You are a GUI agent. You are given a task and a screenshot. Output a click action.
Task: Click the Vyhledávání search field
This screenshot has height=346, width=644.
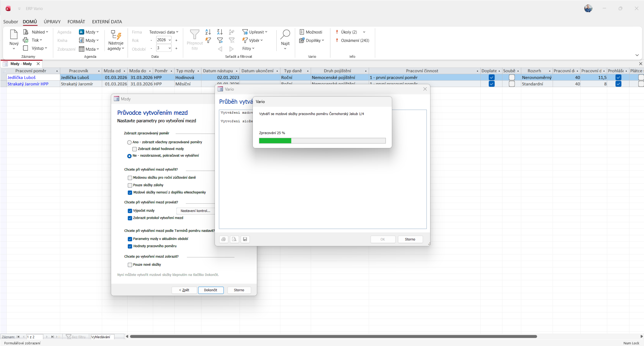(102, 337)
